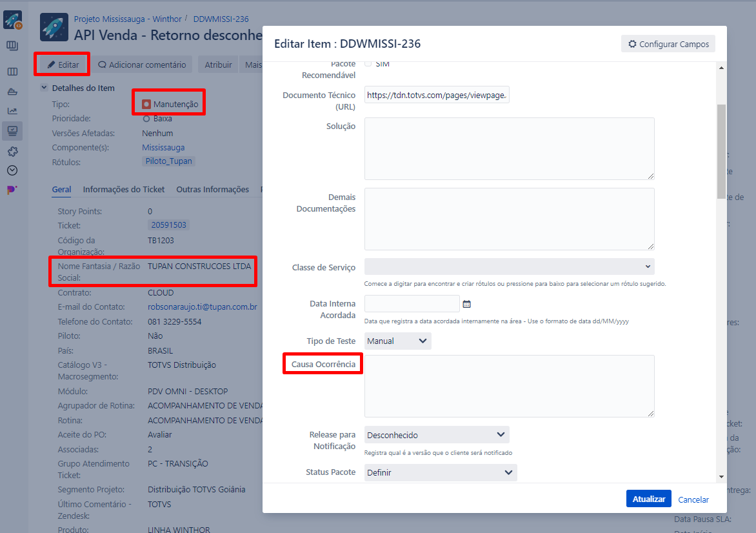
Task: Open Projeto Mississauga - Winthor breadcrumb link
Action: [128, 19]
